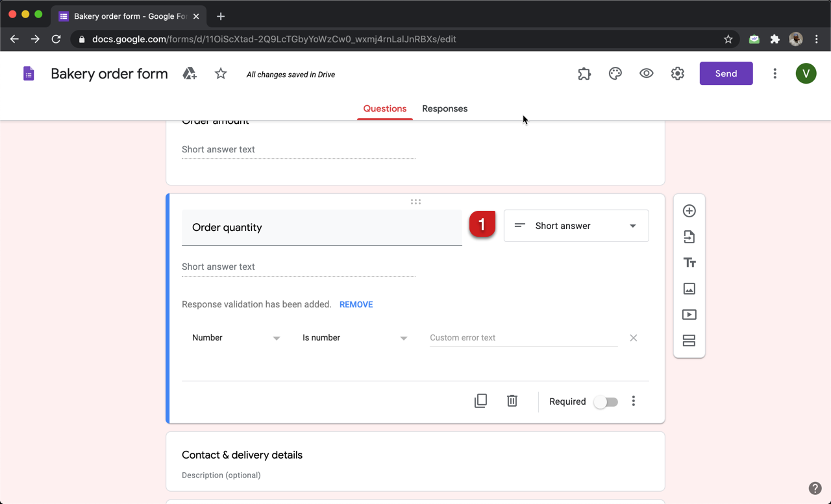Add a new section to the form
The width and height of the screenshot is (831, 504).
coord(689,341)
